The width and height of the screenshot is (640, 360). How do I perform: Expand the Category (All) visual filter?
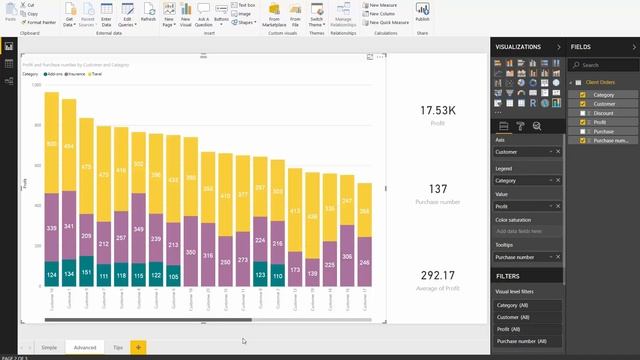tap(527, 305)
